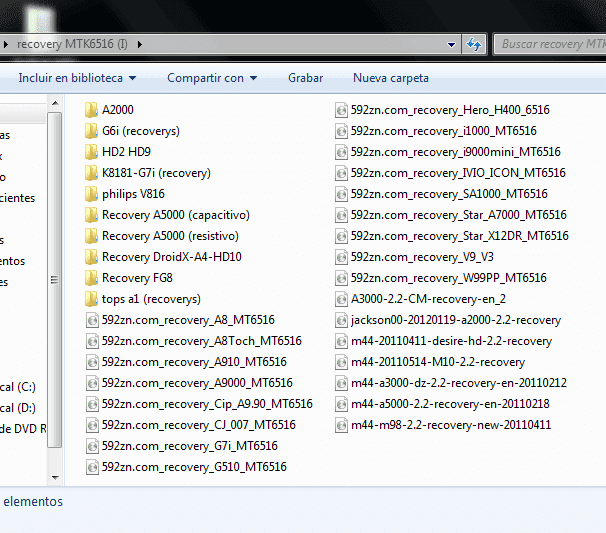This screenshot has width=606, height=533.
Task: Click 592zn.com_recovery_CJ_007_MT6516 file icon
Action: [92, 425]
